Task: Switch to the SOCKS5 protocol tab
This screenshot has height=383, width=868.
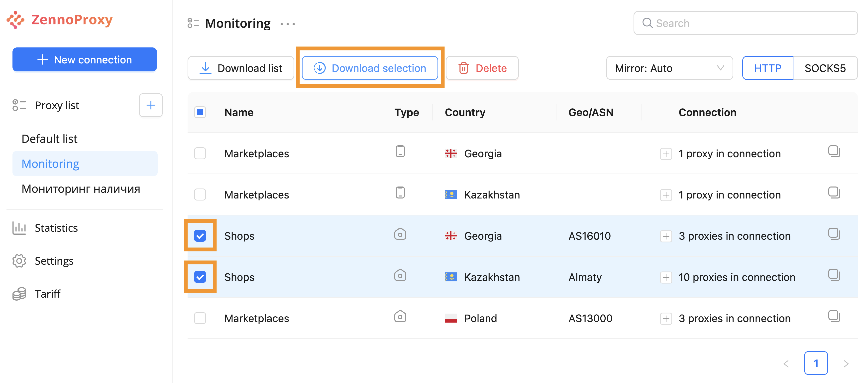Action: click(825, 68)
